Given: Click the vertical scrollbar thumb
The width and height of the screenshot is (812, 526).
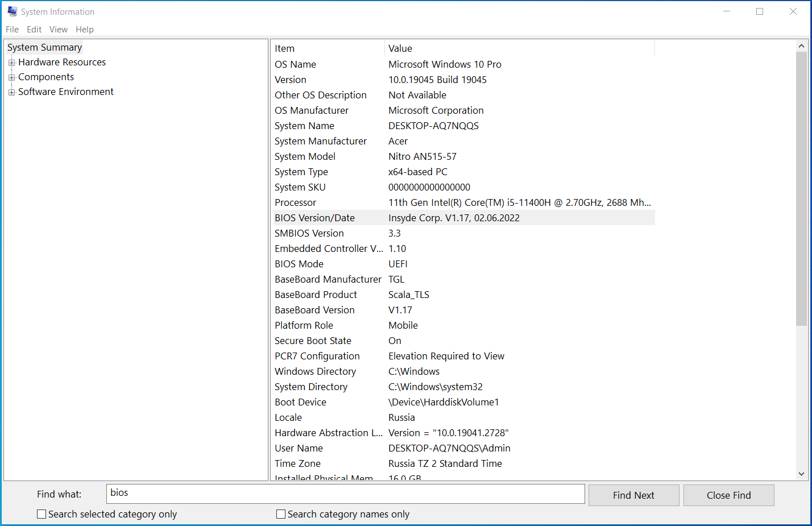Looking at the screenshot, I should pyautogui.click(x=801, y=188).
